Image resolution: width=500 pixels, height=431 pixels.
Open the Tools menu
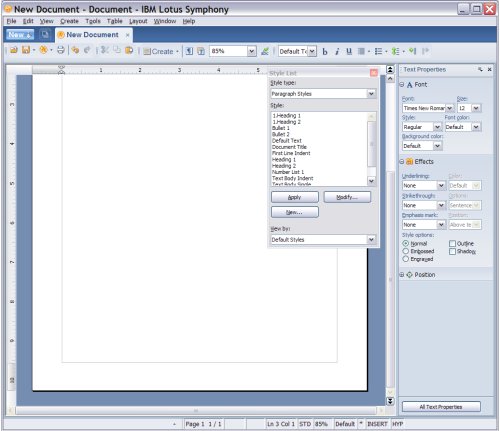click(93, 21)
